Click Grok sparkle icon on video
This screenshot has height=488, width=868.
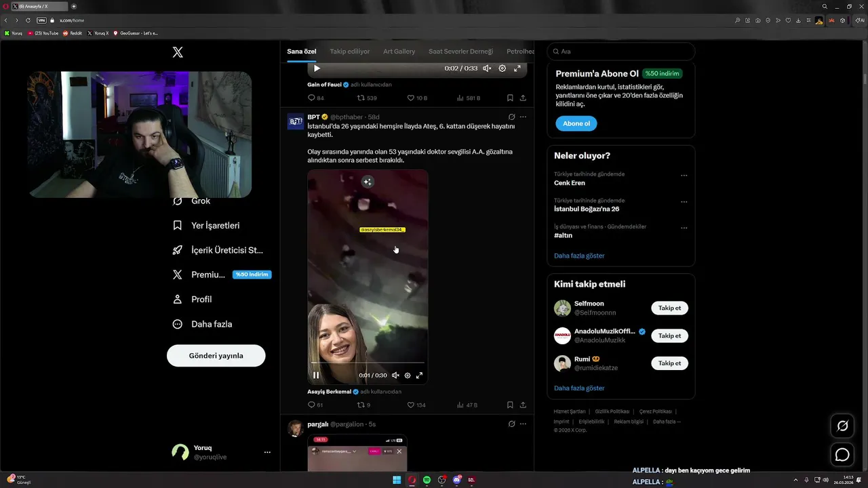point(367,182)
